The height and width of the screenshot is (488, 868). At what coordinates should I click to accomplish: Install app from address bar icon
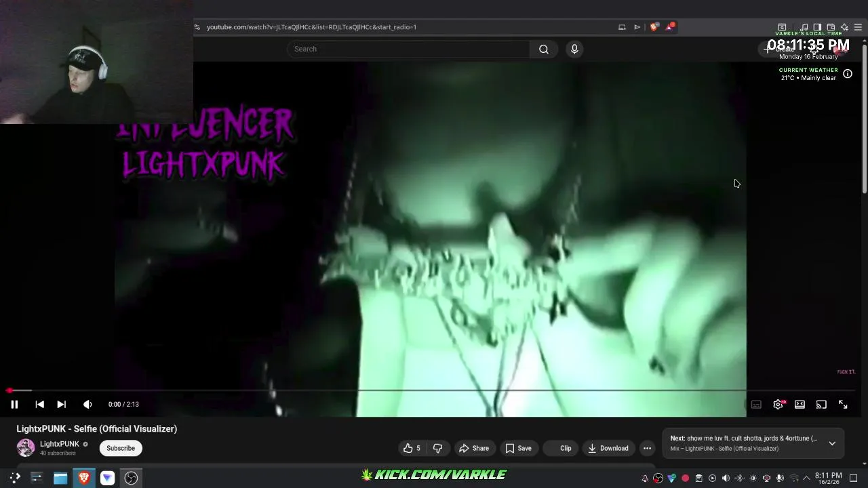(x=623, y=27)
